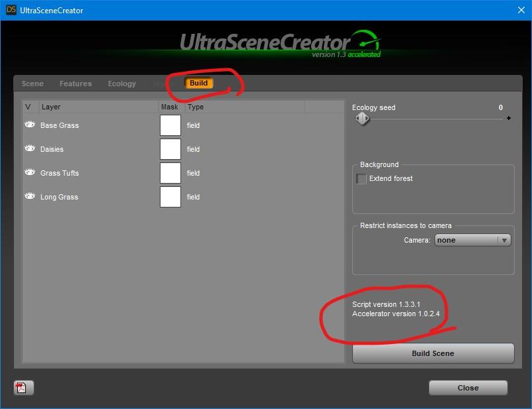Toggle visibility of Daisies layer
Screen dimensions: 532x409
[30, 148]
